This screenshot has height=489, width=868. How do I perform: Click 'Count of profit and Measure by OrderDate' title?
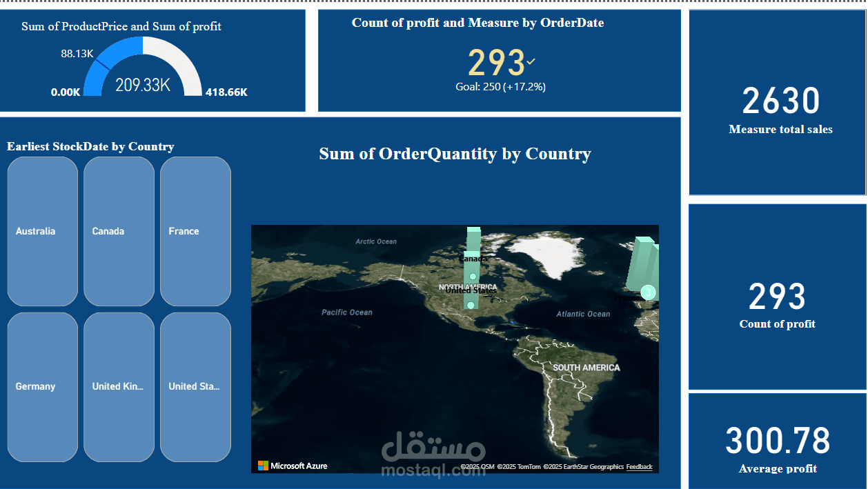(x=477, y=23)
